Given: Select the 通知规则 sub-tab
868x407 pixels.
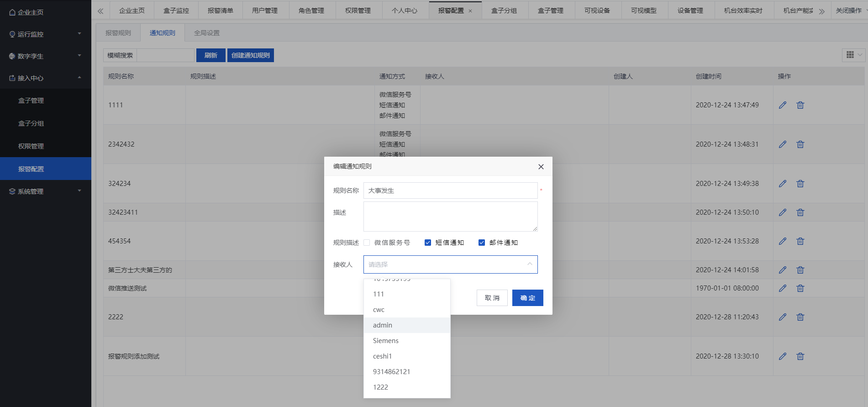Looking at the screenshot, I should click(163, 33).
